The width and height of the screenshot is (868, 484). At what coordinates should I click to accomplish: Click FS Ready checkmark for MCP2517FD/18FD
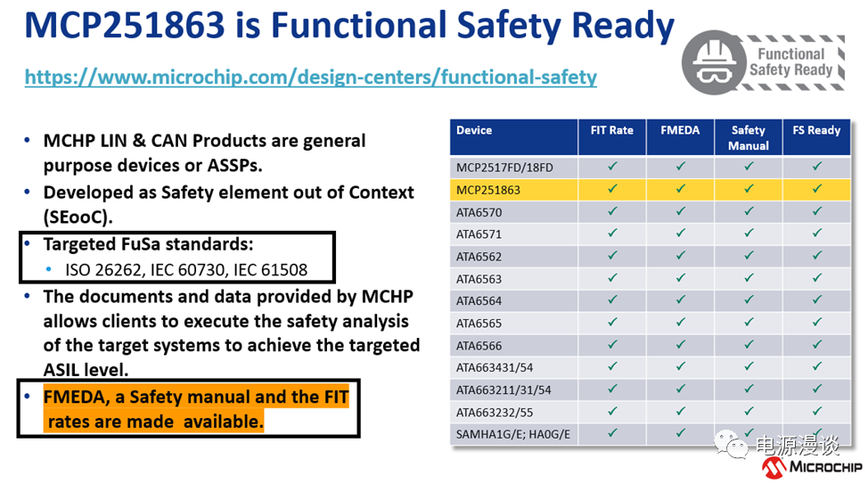[x=816, y=167]
